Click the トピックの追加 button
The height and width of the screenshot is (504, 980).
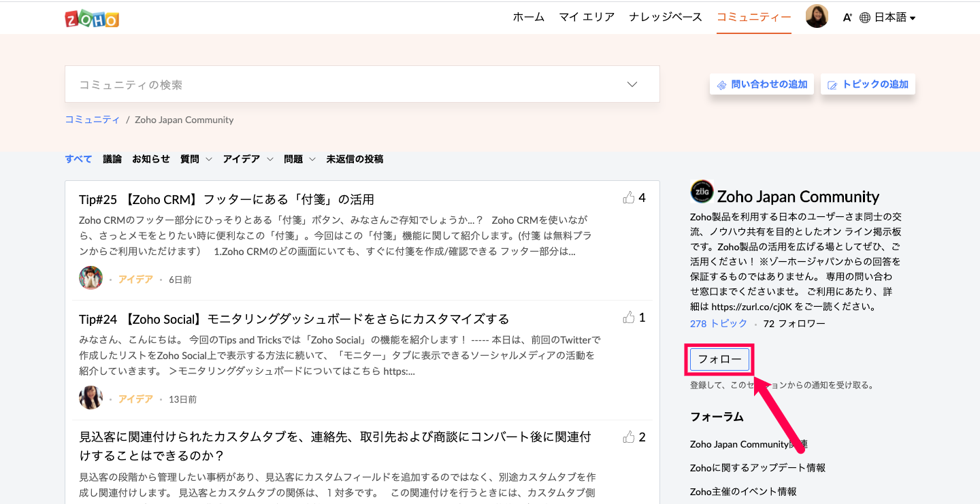pyautogui.click(x=868, y=84)
